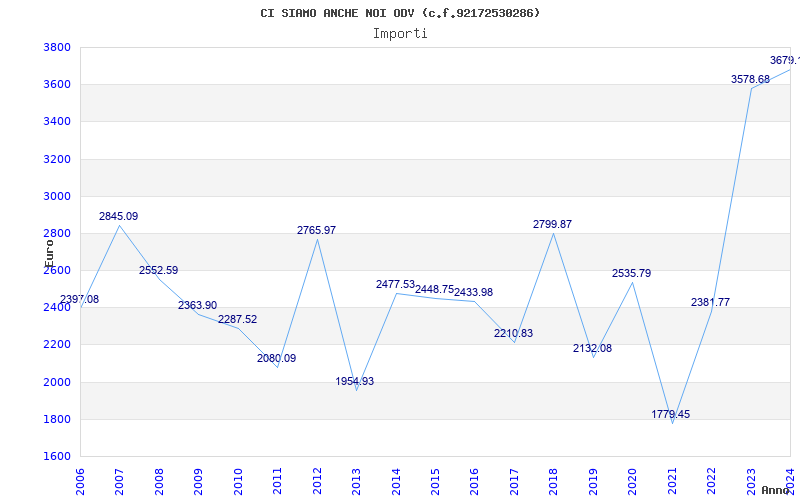
Task: Click the y-axis tick 2200
Action: tap(57, 345)
